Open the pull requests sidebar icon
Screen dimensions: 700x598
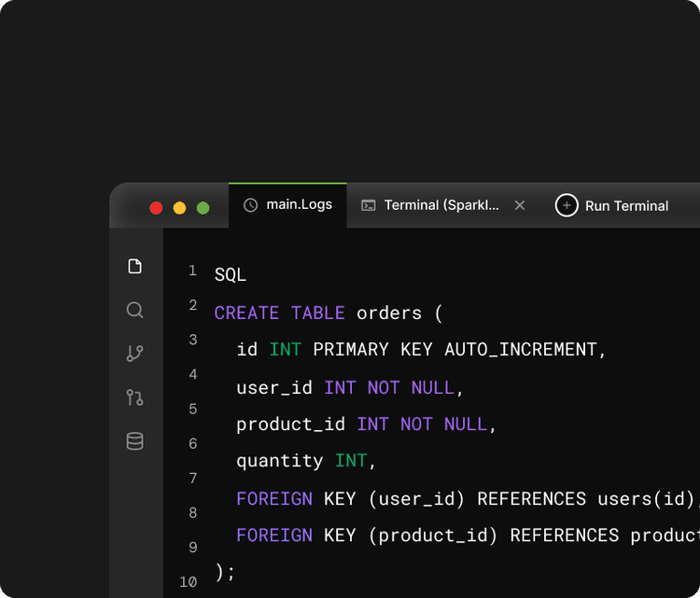pos(134,397)
